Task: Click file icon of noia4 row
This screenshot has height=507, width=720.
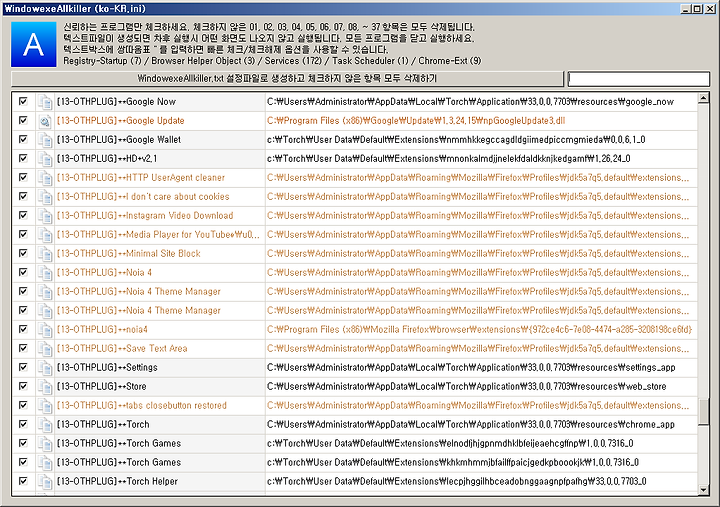Action: (45, 330)
